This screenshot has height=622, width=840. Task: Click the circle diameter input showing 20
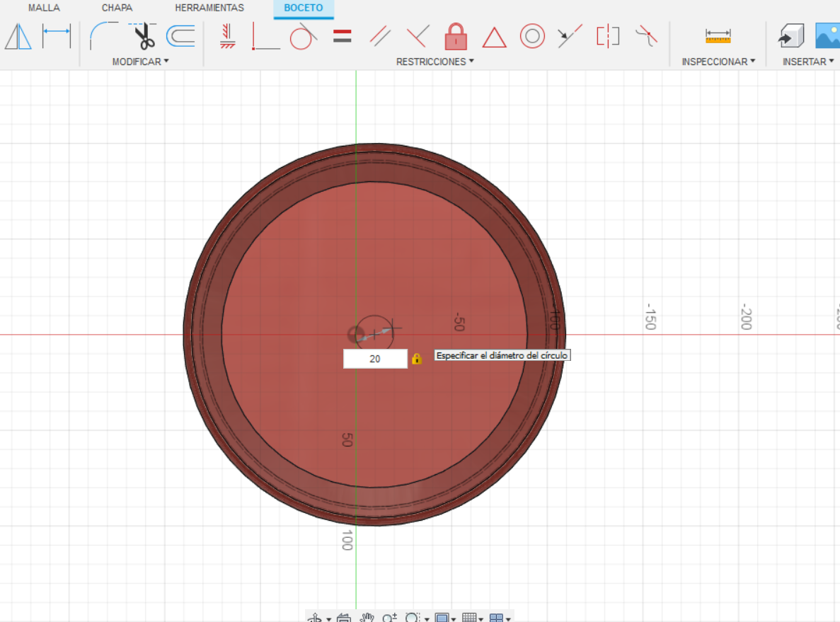[x=375, y=359]
